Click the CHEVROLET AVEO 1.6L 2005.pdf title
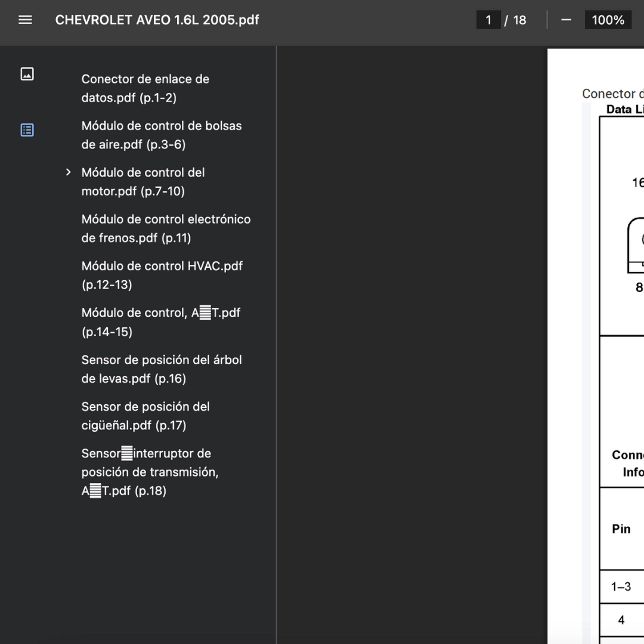The height and width of the screenshot is (644, 644). click(157, 20)
